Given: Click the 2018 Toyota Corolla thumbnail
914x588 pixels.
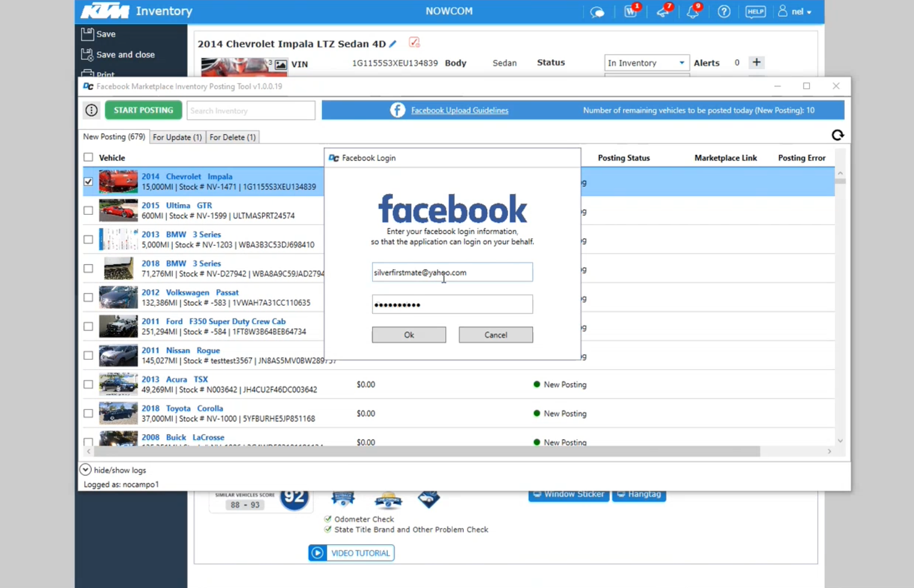Looking at the screenshot, I should [118, 413].
